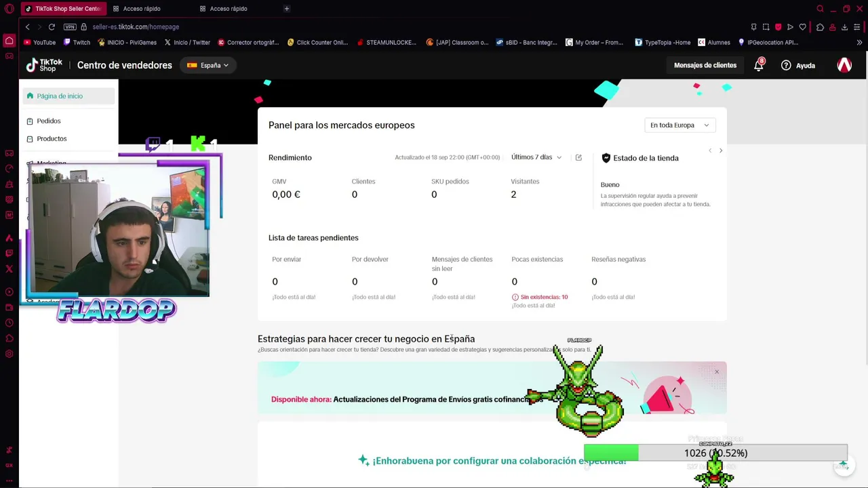
Task: Reload the page with the refresh icon
Action: coord(52,26)
